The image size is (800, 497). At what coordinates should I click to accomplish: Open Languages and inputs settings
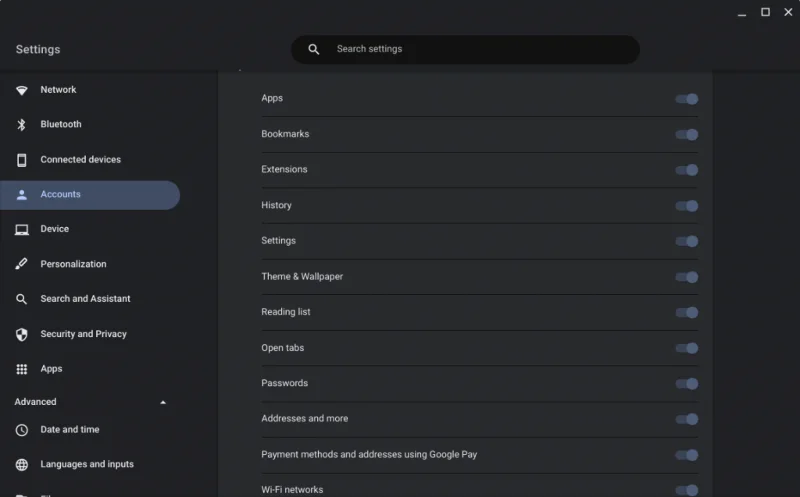pos(90,464)
